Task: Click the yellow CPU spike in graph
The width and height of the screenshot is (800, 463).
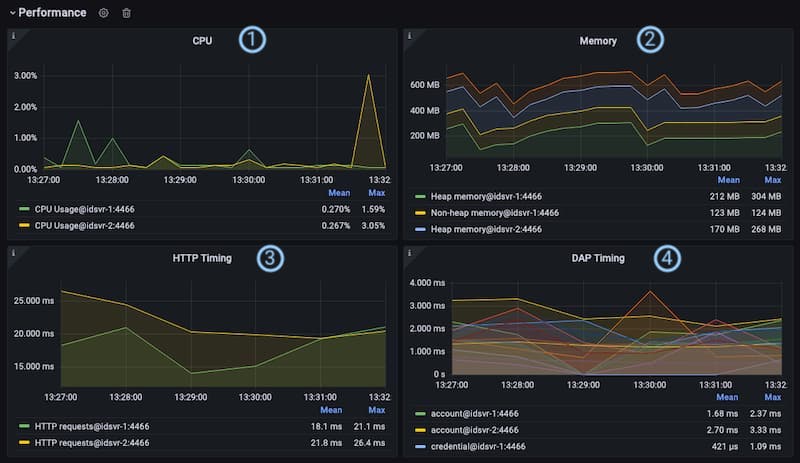Action: (x=369, y=78)
